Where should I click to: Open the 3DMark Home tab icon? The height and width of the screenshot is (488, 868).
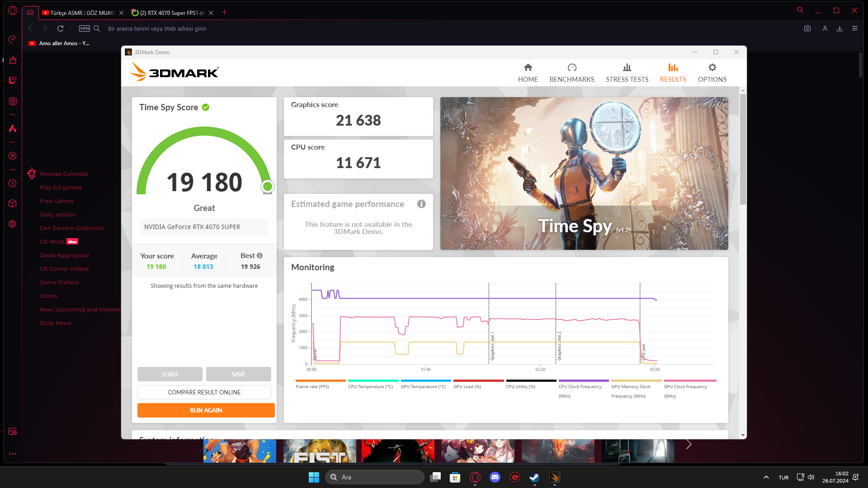click(528, 68)
